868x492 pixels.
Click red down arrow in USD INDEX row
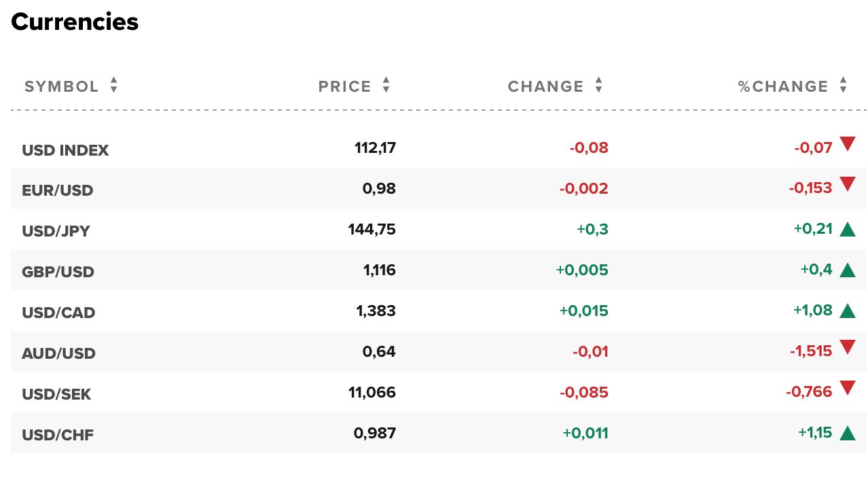847,143
